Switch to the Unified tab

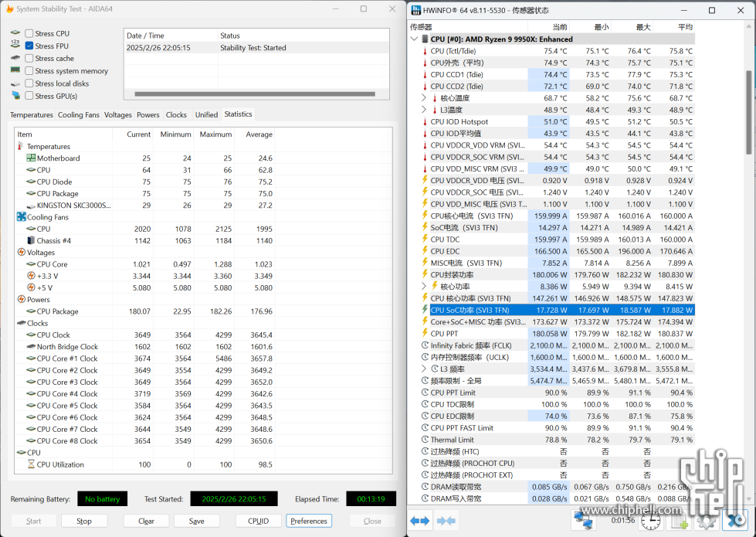point(206,115)
